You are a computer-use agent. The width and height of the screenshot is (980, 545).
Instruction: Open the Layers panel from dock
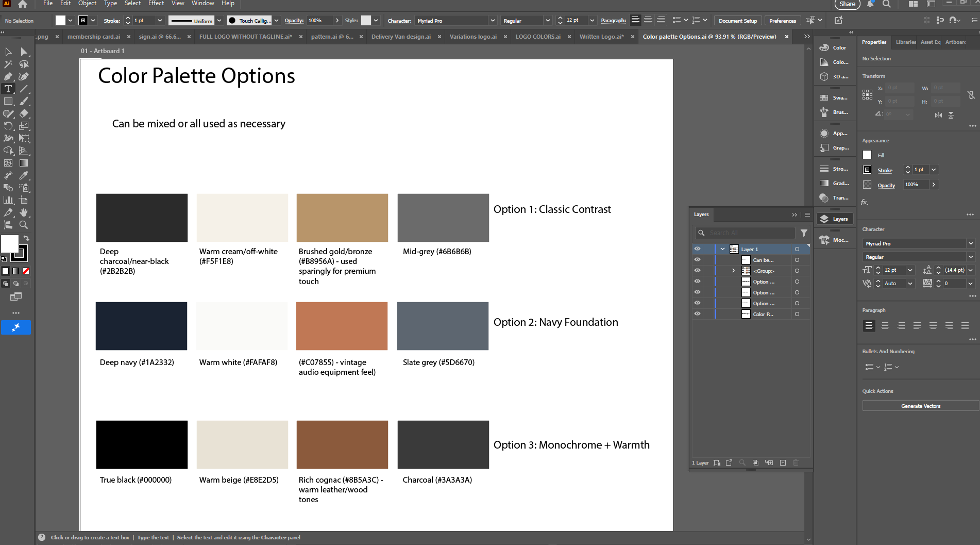835,219
